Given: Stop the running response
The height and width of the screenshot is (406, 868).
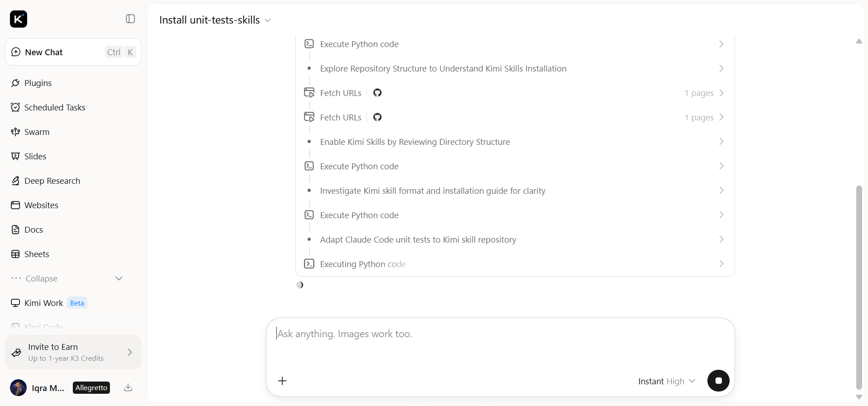Looking at the screenshot, I should pyautogui.click(x=718, y=381).
